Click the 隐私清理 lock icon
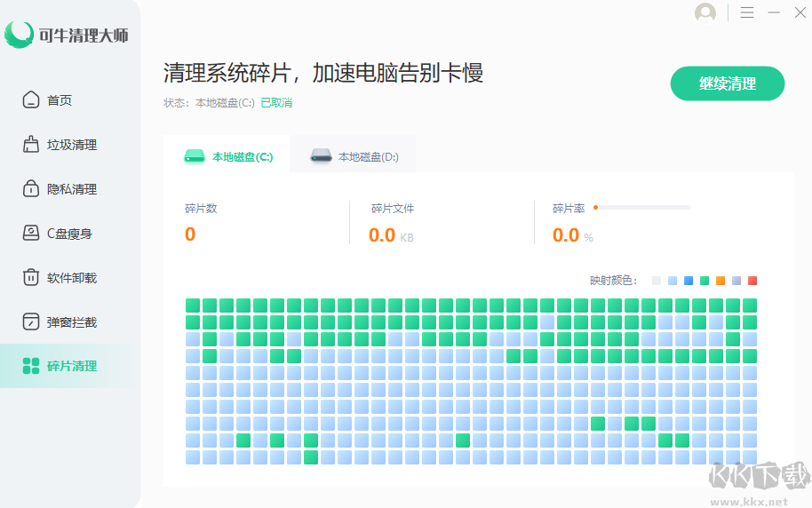Image resolution: width=812 pixels, height=508 pixels. [30, 189]
